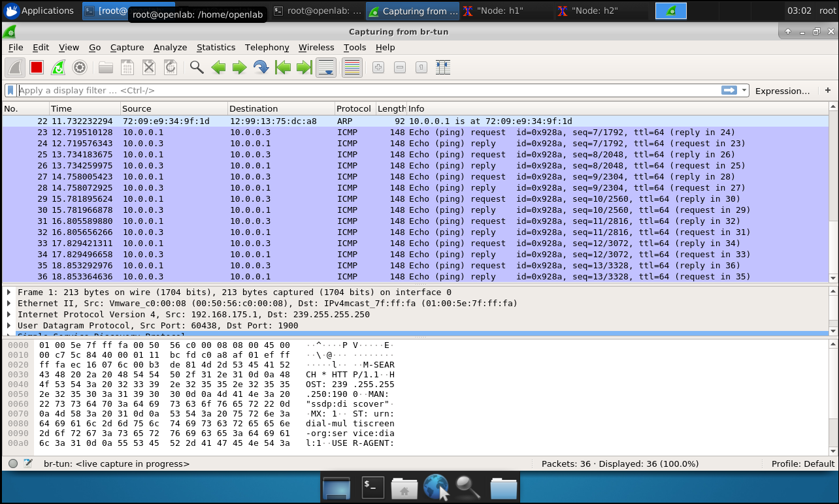
Task: Open the terminal icon in the dock
Action: click(372, 487)
